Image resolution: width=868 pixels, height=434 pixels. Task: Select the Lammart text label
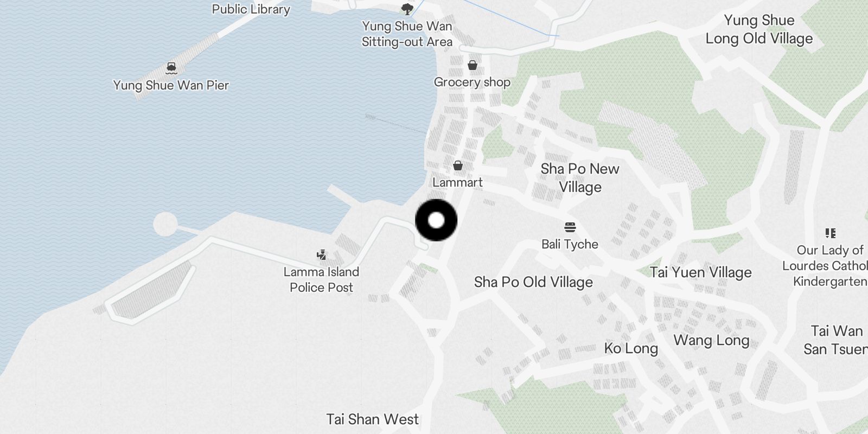(457, 182)
